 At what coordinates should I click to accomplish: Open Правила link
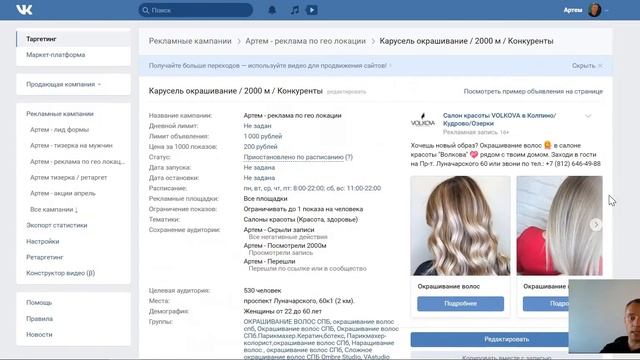(x=40, y=319)
